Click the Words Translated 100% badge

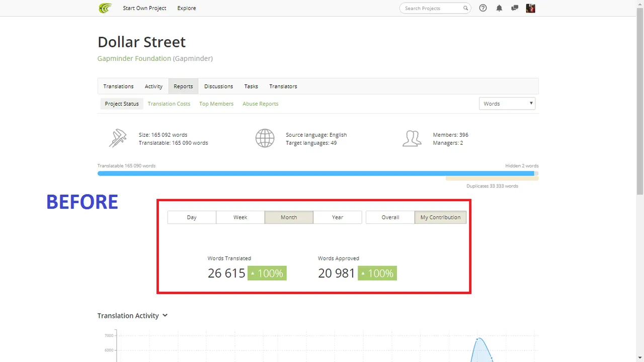(267, 273)
